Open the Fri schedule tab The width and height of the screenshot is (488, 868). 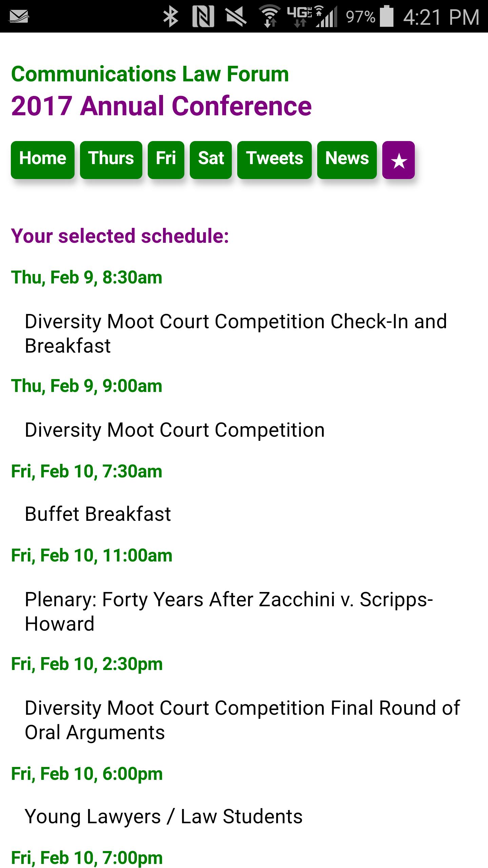pyautogui.click(x=166, y=160)
